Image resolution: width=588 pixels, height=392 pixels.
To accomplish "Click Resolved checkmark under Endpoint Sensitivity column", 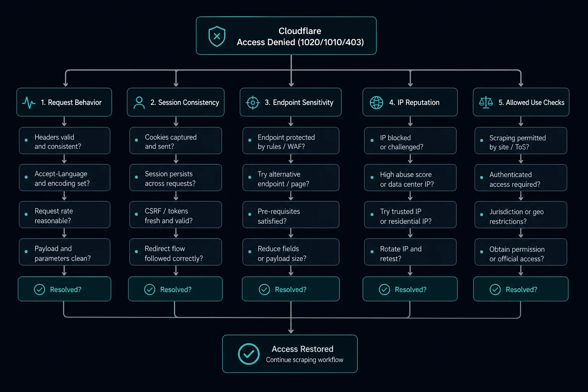I will click(265, 289).
